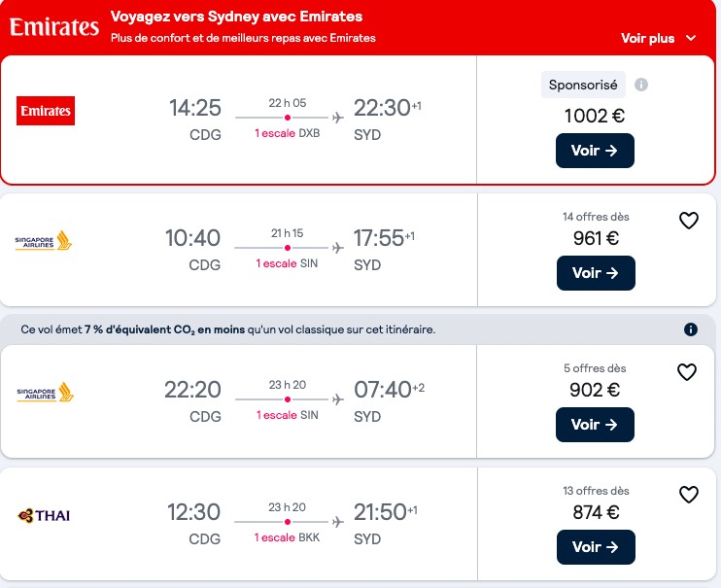
Task: Open Voir plus in Emirates banner
Action: 647,38
